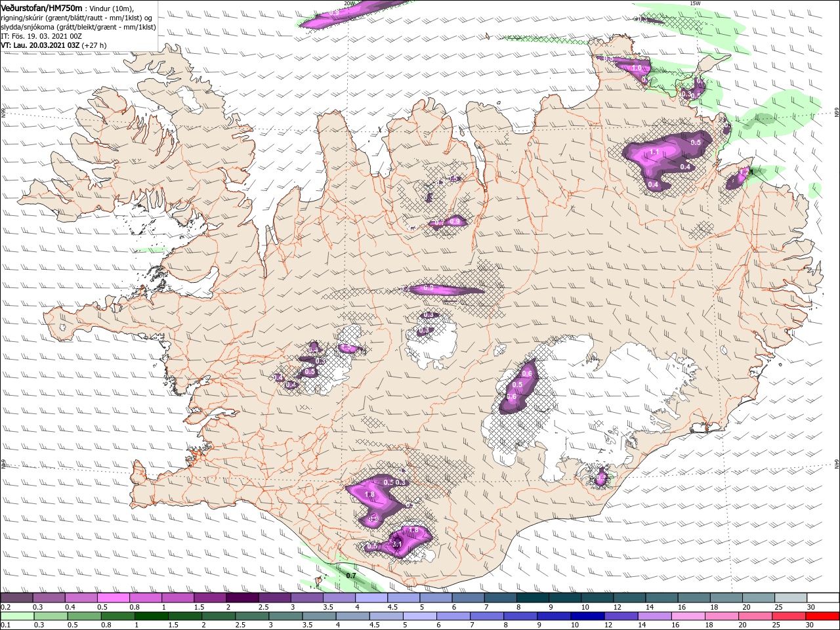
Task: Click the slydda/snjókoma legend description line
Action: click(x=78, y=27)
